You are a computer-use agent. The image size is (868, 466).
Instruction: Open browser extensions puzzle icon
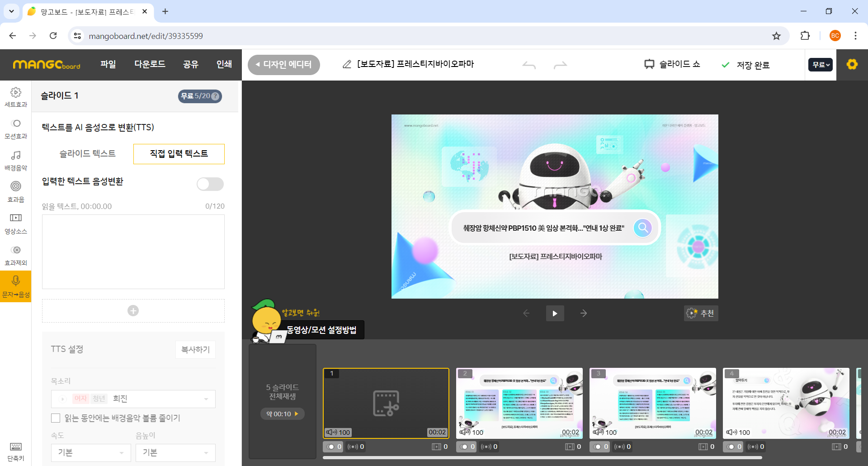coord(805,36)
